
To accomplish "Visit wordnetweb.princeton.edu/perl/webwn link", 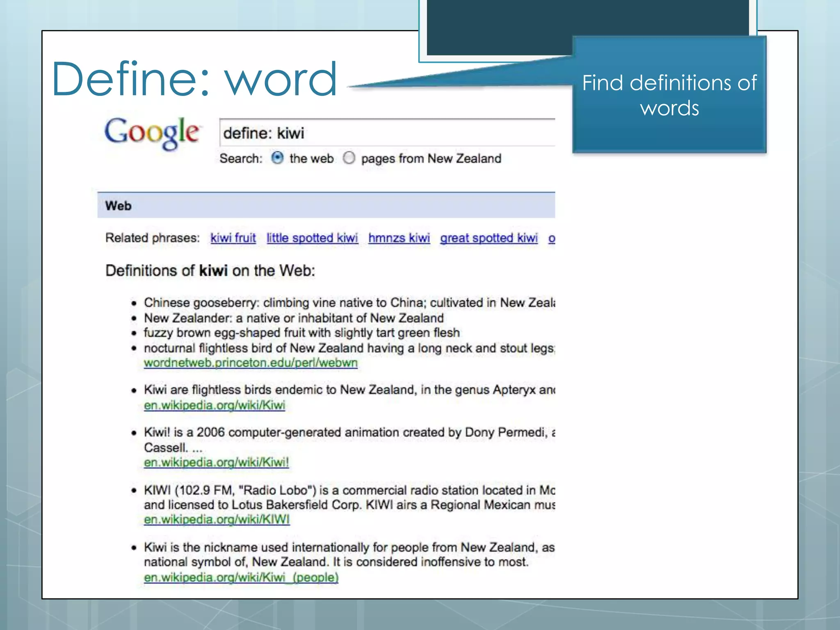I will [251, 363].
